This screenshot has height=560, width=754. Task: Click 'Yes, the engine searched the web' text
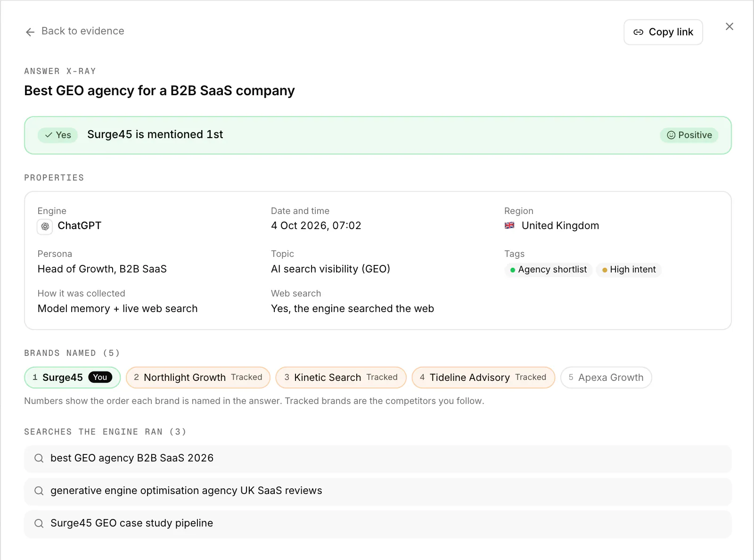(352, 309)
